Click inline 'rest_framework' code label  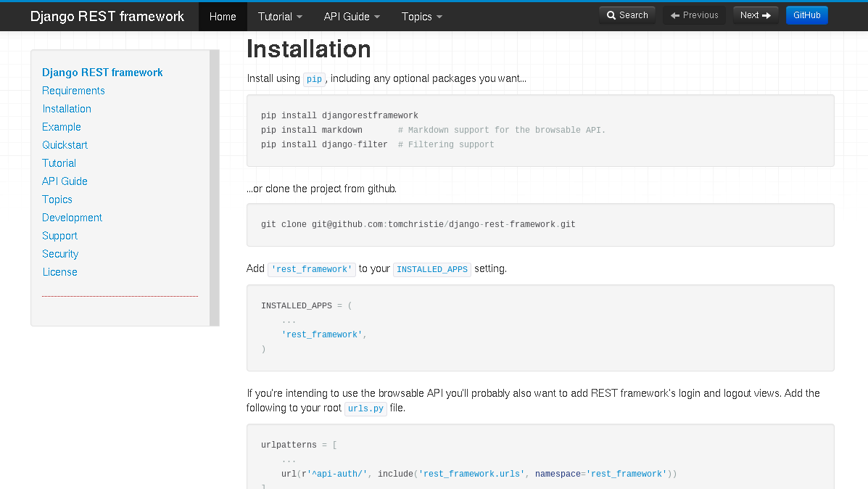[312, 269]
